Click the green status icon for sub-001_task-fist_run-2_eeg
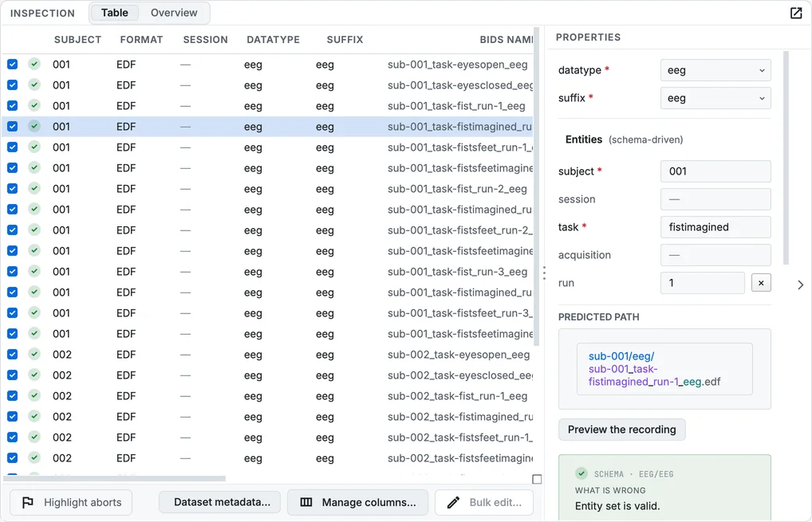812x522 pixels. tap(34, 188)
